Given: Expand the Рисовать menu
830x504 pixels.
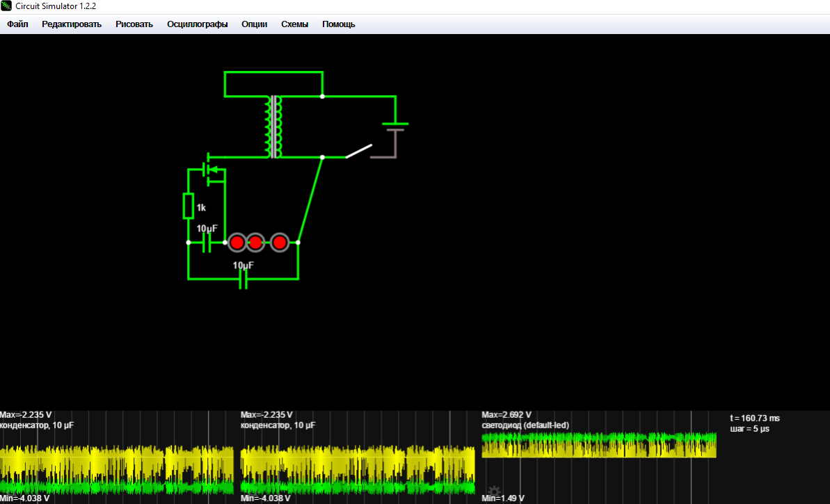Looking at the screenshot, I should [134, 24].
